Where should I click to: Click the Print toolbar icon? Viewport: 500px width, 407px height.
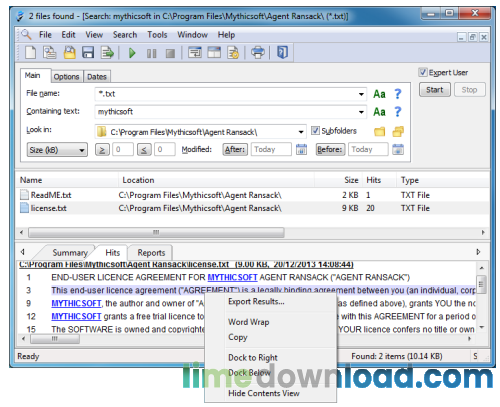tap(258, 53)
